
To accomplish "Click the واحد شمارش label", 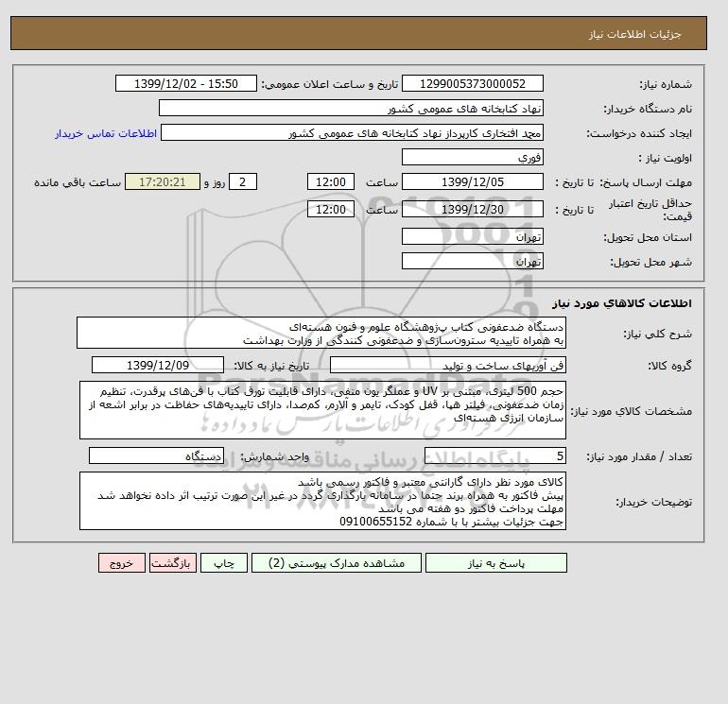I will [274, 456].
